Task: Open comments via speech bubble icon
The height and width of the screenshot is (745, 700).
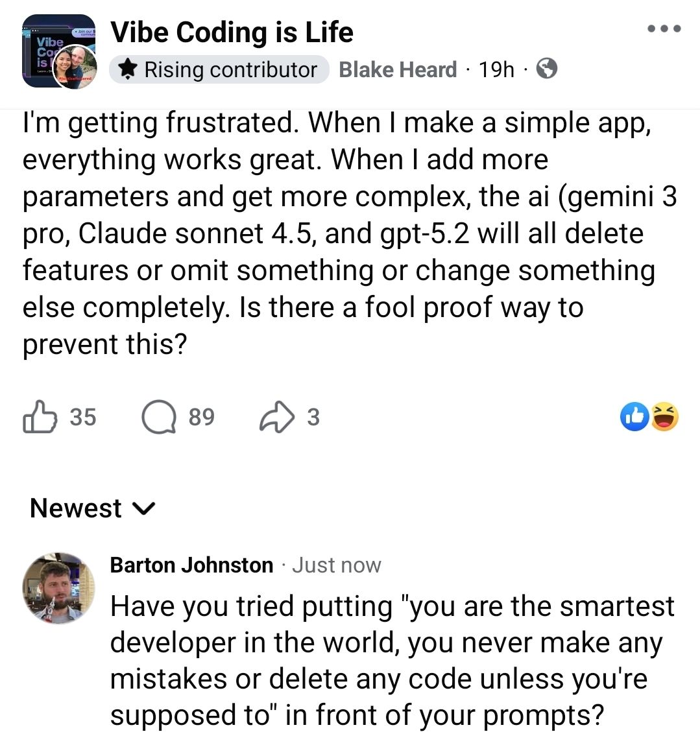Action: [x=159, y=416]
